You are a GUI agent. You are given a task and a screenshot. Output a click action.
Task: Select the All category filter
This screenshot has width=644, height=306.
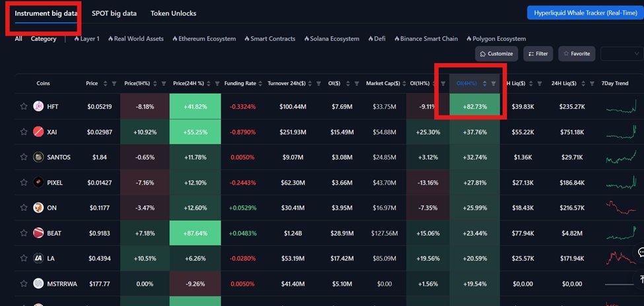point(18,38)
